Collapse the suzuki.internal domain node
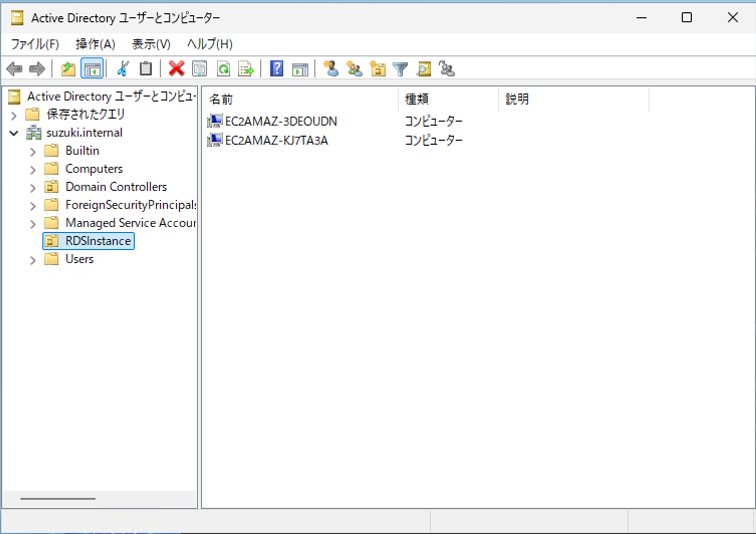The height and width of the screenshot is (534, 756). (x=14, y=133)
